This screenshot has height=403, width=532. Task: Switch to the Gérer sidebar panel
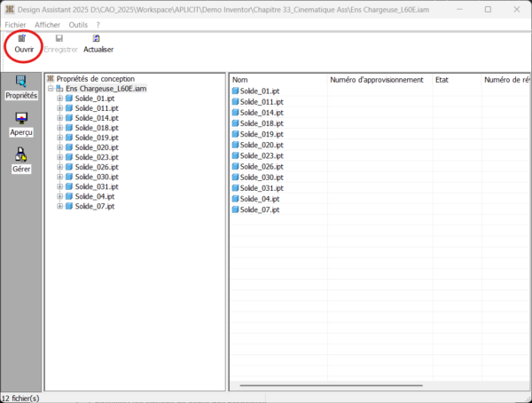[20, 155]
